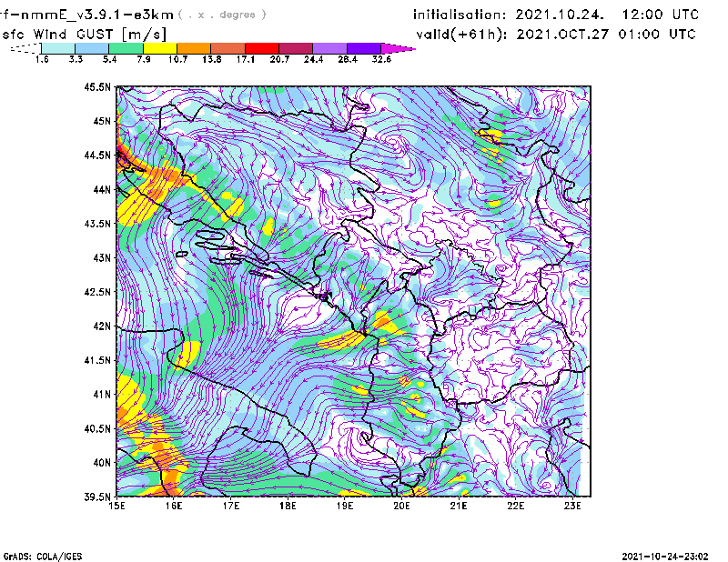This screenshot has width=728, height=562.
Task: Click the 43.5N latitude label
Action: point(97,224)
